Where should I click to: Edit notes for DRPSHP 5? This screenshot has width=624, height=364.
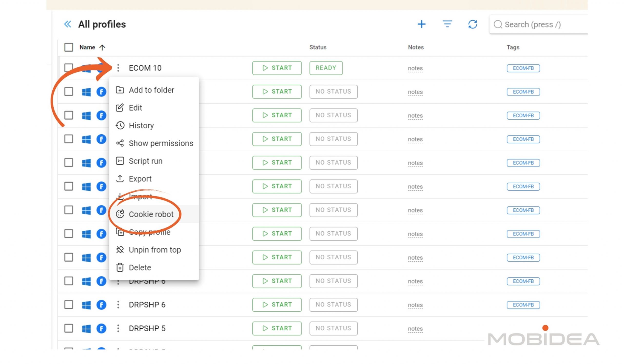tap(415, 329)
